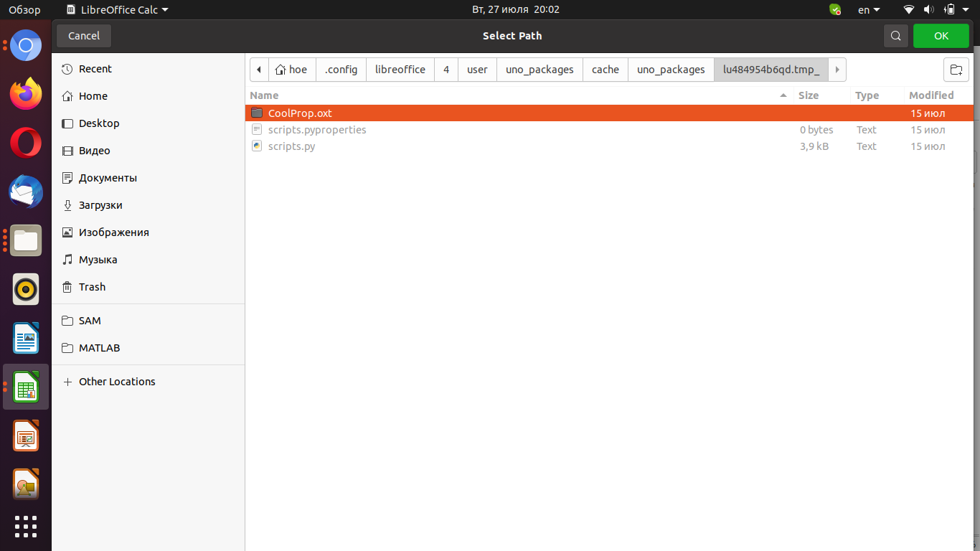
Task: Open LibreOffice Impress from the dock
Action: (x=25, y=435)
